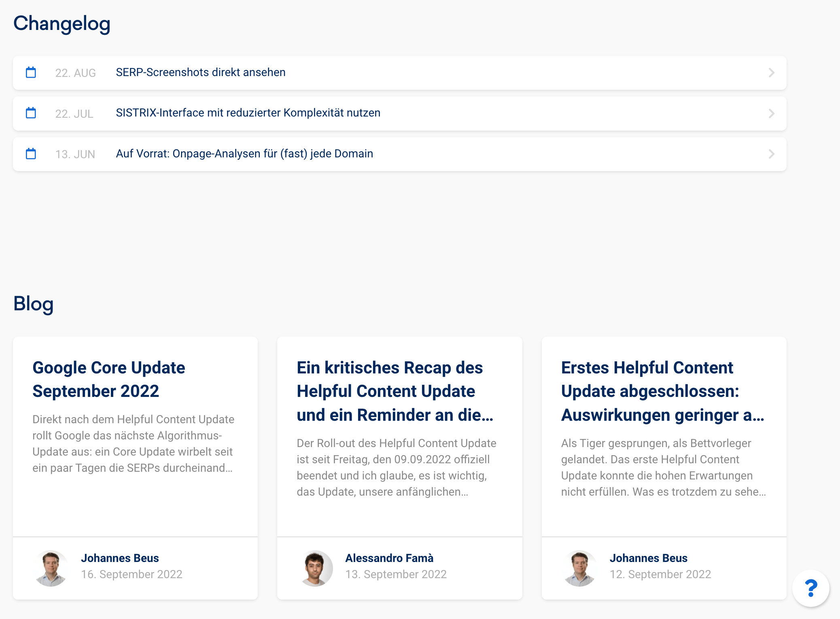The height and width of the screenshot is (619, 840).
Task: Open 'Google Core Update September 2022' article
Action: pos(109,379)
